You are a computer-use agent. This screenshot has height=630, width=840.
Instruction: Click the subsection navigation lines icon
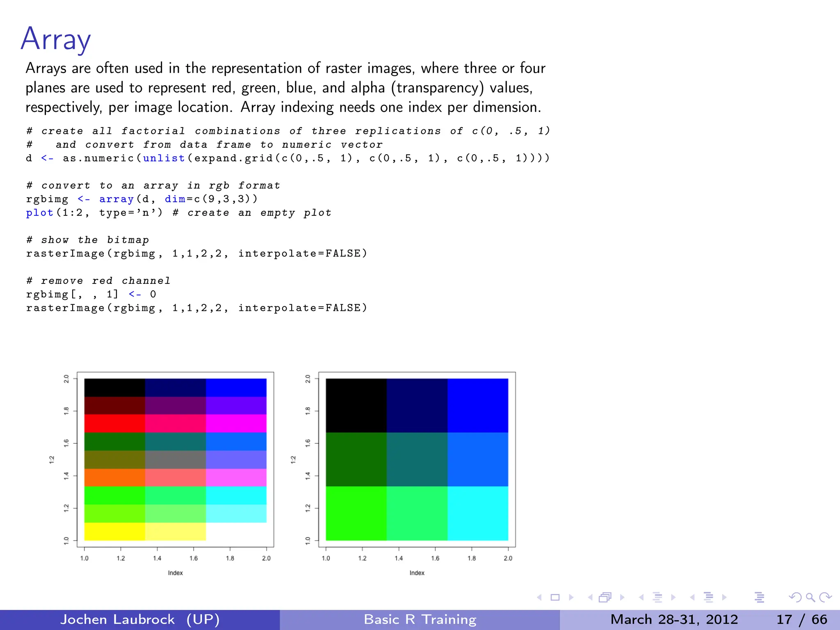click(657, 598)
